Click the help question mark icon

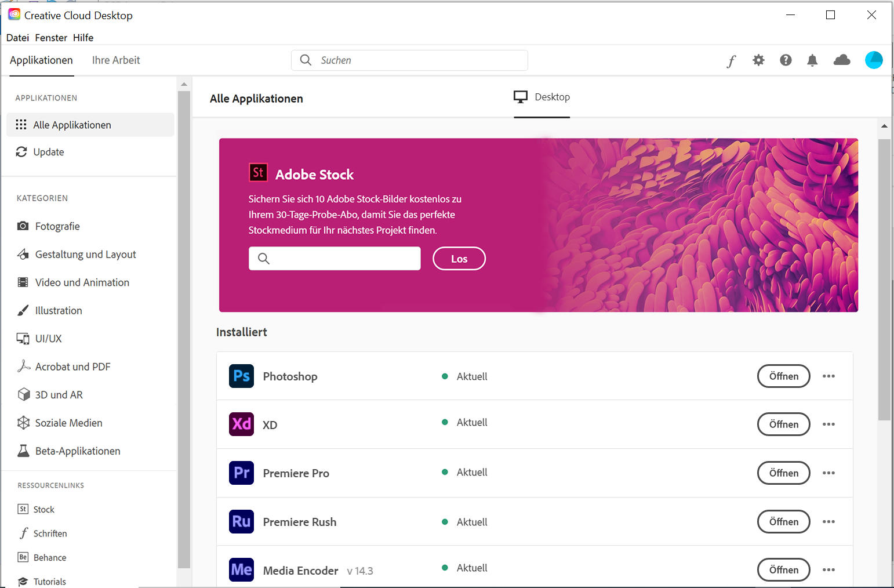pyautogui.click(x=786, y=60)
